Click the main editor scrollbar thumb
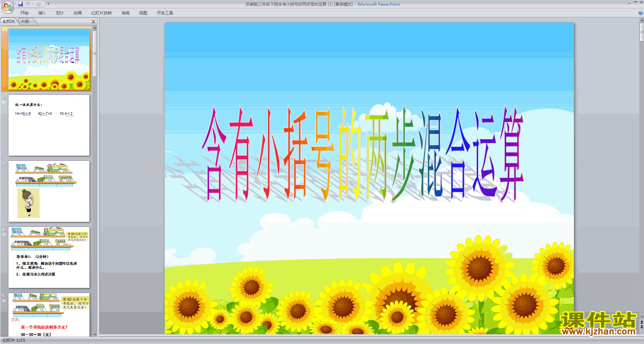644x344 pixels. 642,32
